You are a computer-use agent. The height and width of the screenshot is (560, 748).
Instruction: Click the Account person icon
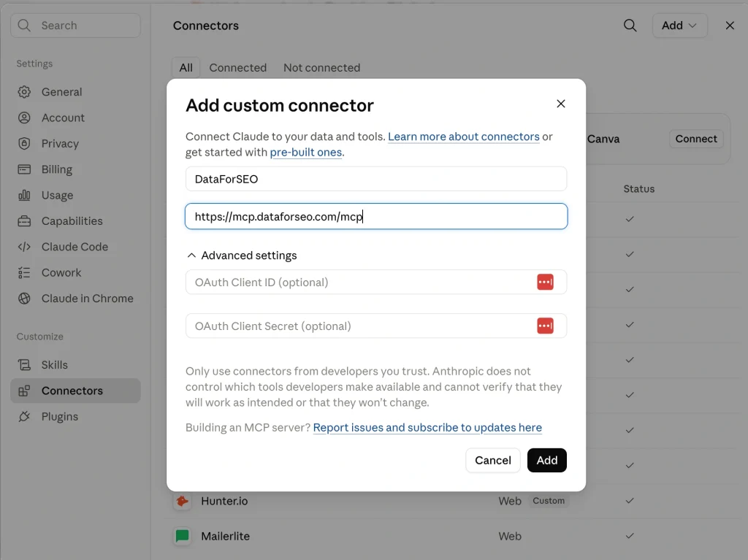[24, 118]
